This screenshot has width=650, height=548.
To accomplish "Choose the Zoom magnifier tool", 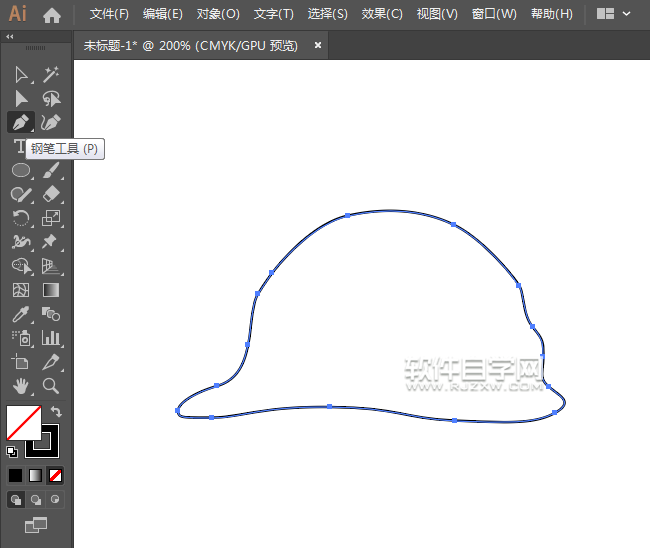I will tap(52, 386).
